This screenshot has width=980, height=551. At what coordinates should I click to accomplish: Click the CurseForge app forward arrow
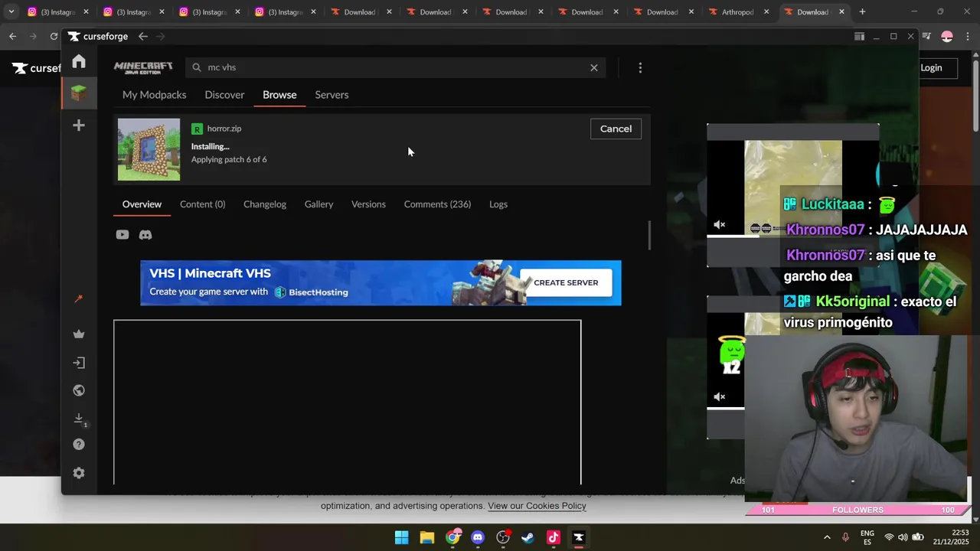(161, 36)
